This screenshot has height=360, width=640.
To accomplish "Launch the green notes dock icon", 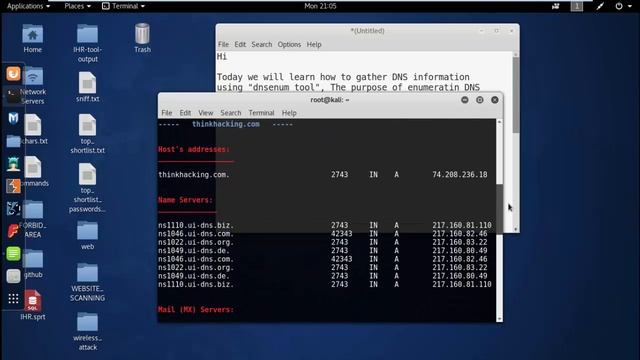I will tap(13, 253).
